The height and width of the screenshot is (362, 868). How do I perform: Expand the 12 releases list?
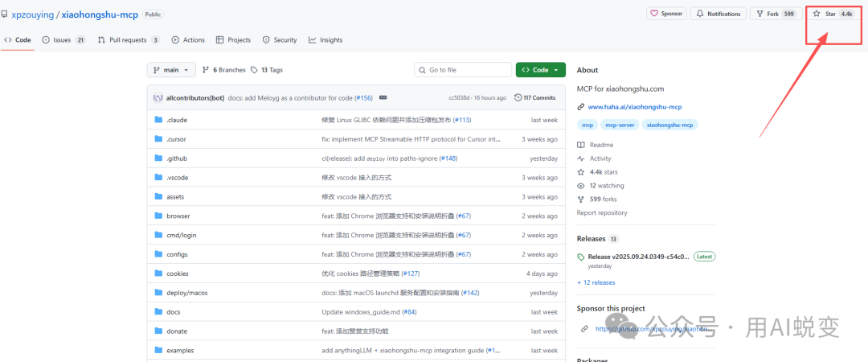596,282
